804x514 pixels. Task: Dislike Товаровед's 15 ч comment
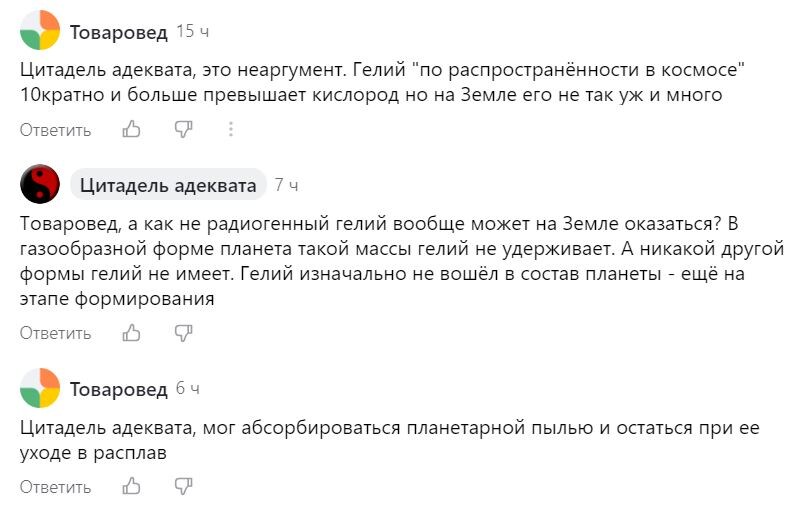click(183, 129)
